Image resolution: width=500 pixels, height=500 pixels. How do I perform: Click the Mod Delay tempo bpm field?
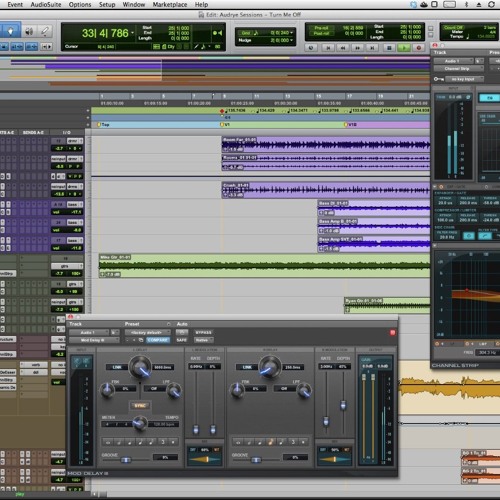pyautogui.click(x=164, y=424)
